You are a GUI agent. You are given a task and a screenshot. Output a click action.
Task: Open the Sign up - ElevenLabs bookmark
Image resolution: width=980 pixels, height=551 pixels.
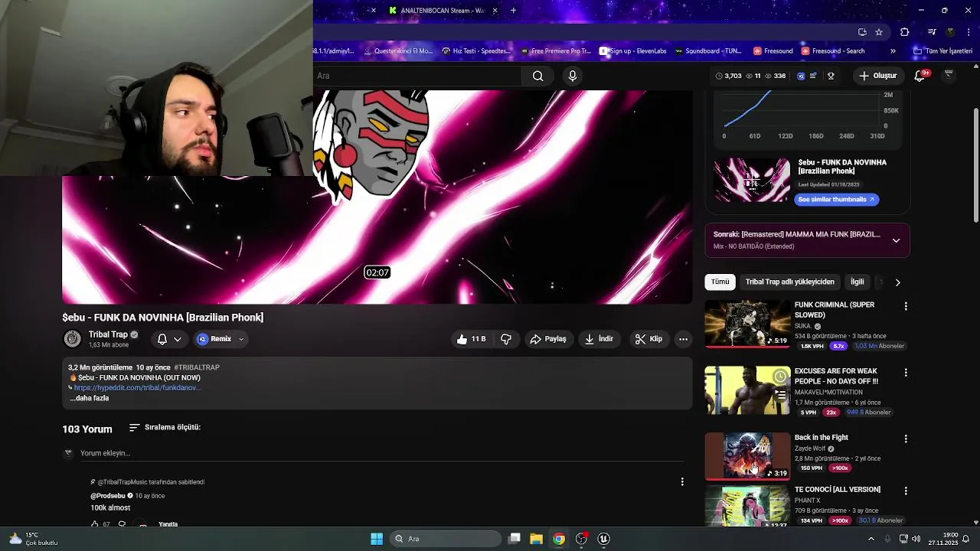click(x=632, y=51)
